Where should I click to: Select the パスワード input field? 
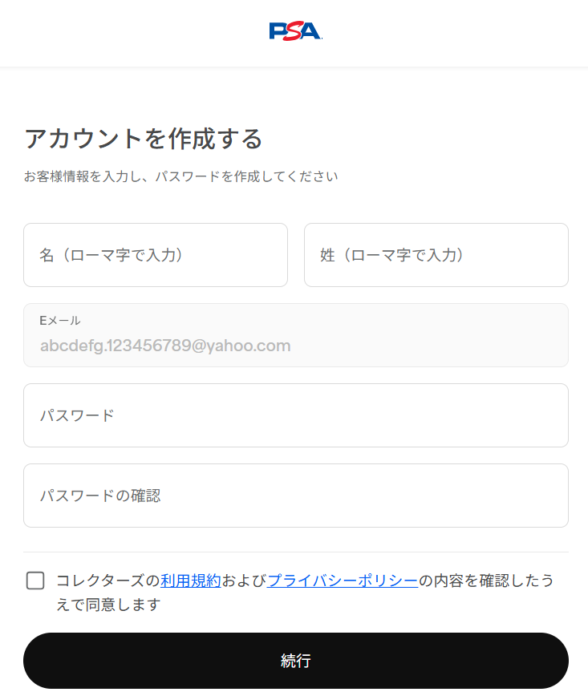click(295, 415)
